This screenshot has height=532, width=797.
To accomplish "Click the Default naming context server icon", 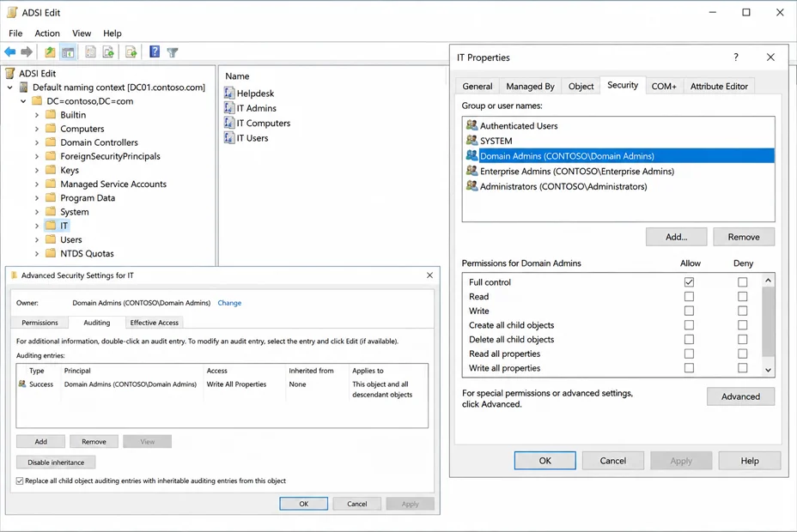I will coord(23,88).
